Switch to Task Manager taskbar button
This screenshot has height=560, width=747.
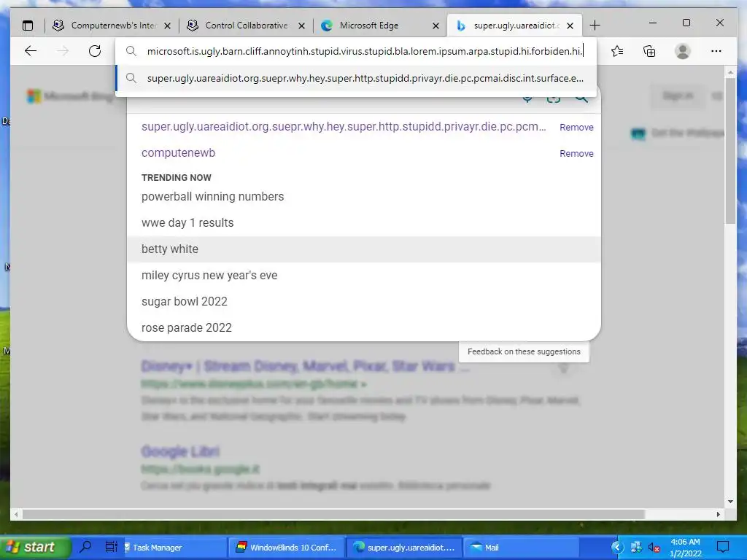pyautogui.click(x=174, y=547)
